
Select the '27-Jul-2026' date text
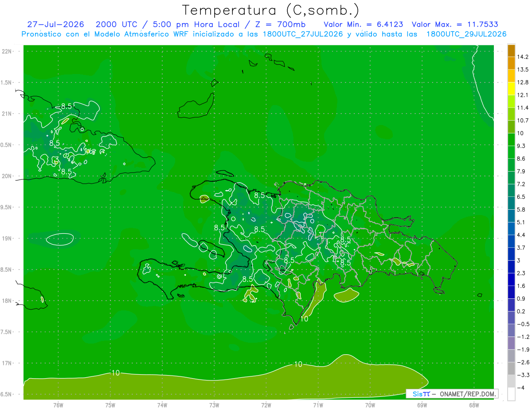coord(55,24)
